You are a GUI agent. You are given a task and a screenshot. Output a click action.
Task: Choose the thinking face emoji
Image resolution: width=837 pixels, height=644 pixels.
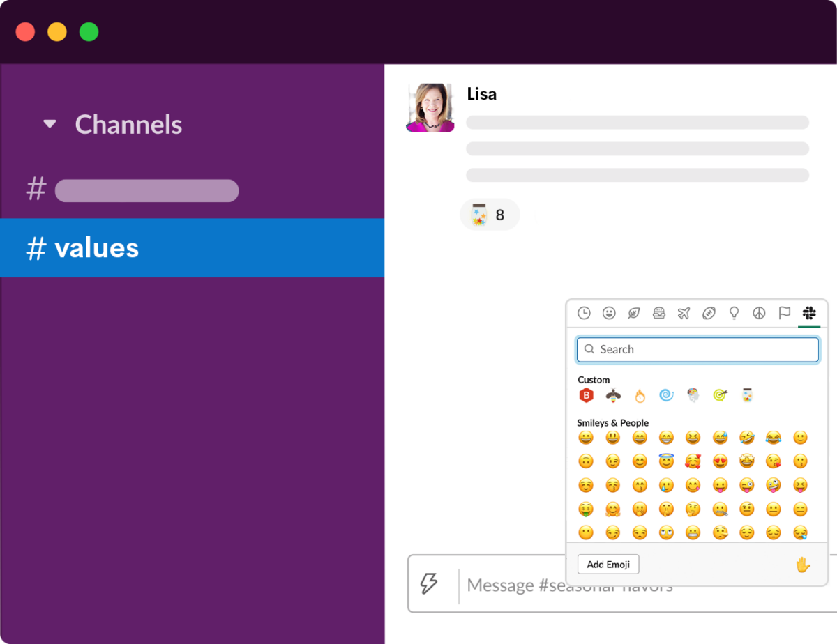tap(693, 509)
